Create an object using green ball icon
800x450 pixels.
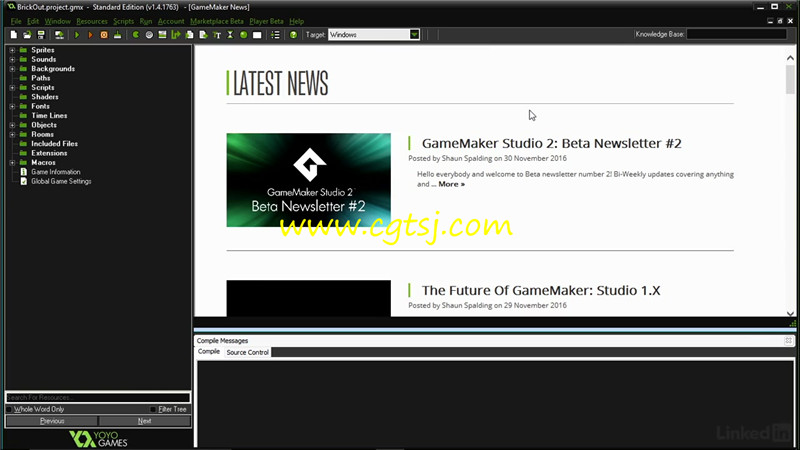click(243, 35)
